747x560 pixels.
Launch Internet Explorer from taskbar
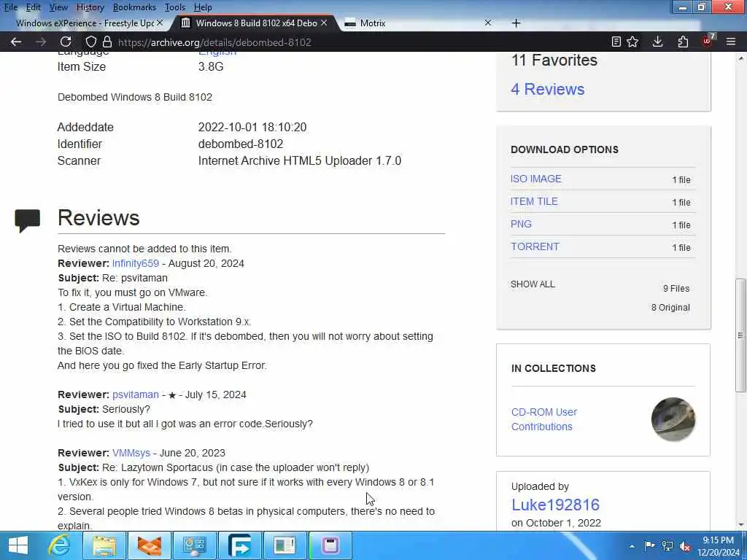(x=59, y=545)
